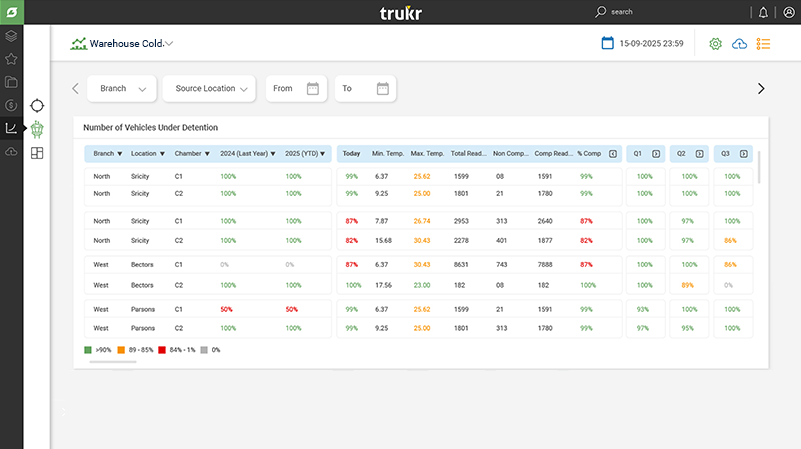Expand the Branch filter dropdown
The height and width of the screenshot is (449, 801).
pos(122,89)
